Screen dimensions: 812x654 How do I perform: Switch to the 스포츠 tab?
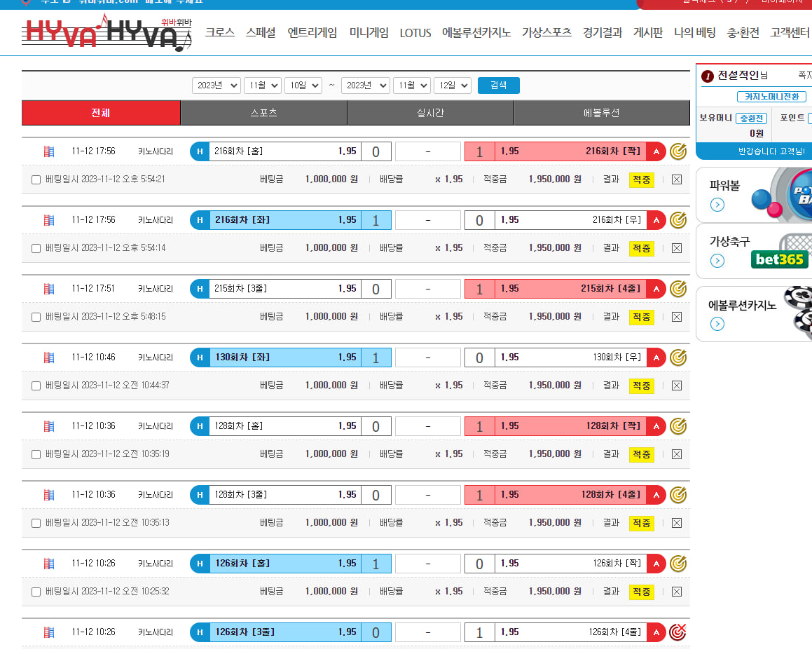(263, 113)
